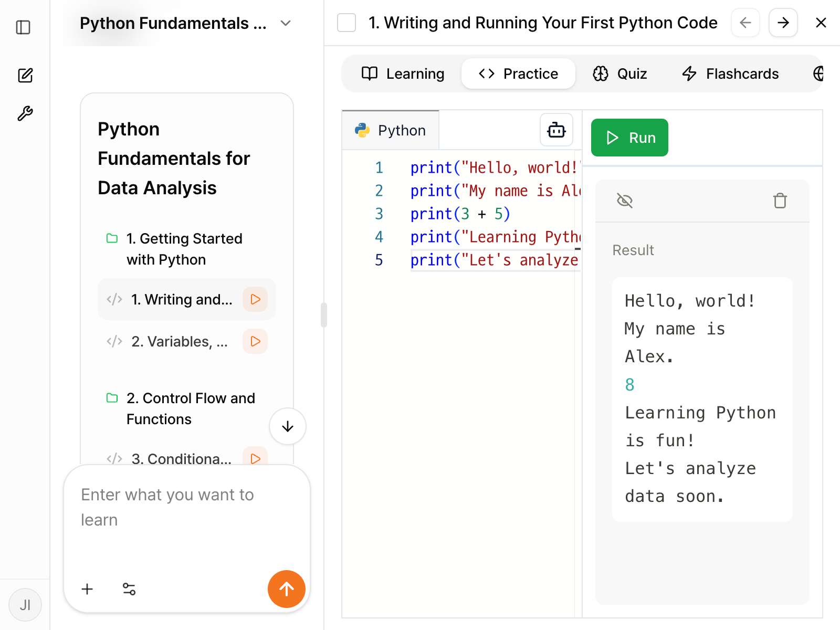Screen dimensions: 840x630
Task: Check the lesson completion checkbox
Action: (x=346, y=23)
